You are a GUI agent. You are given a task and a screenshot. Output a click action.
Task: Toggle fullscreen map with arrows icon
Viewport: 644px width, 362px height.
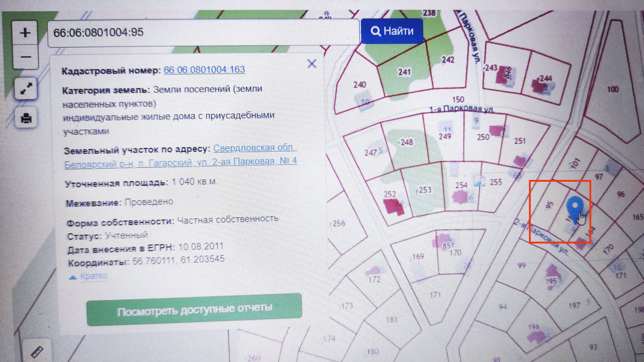pos(26,88)
